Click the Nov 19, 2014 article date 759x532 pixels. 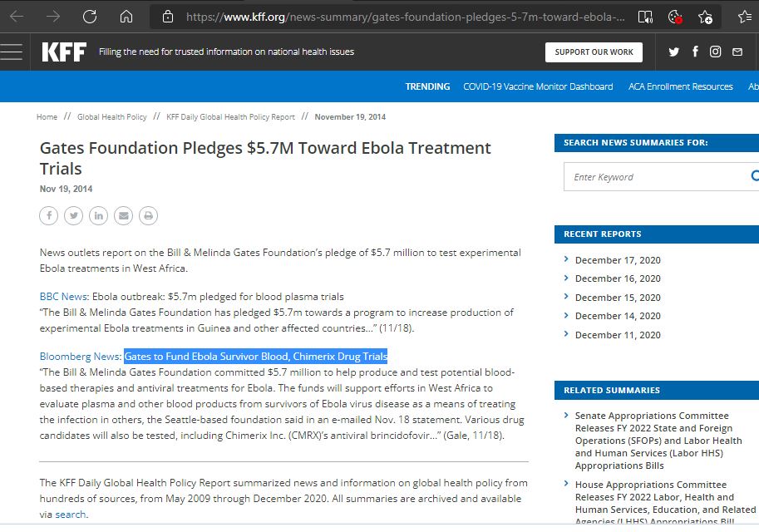click(x=66, y=189)
